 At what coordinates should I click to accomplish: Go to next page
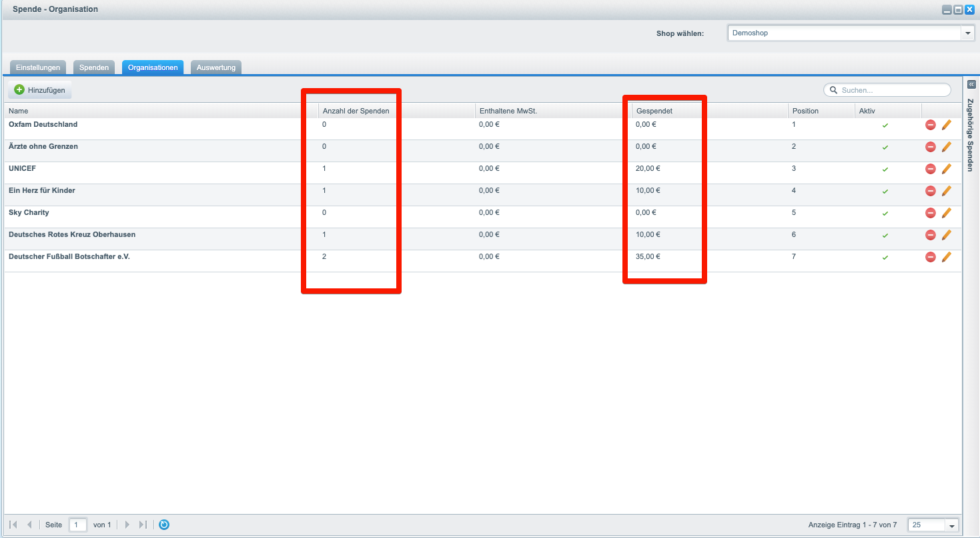[x=127, y=525]
